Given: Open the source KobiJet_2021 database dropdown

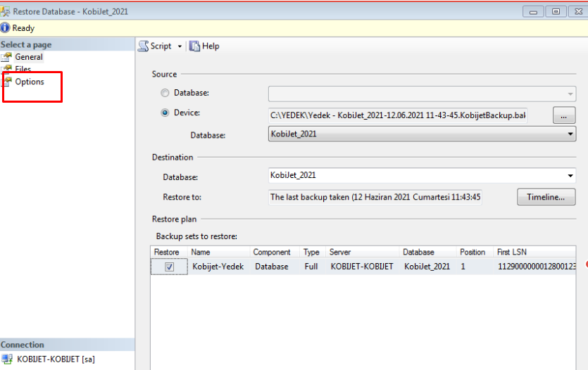Looking at the screenshot, I should click(x=422, y=134).
